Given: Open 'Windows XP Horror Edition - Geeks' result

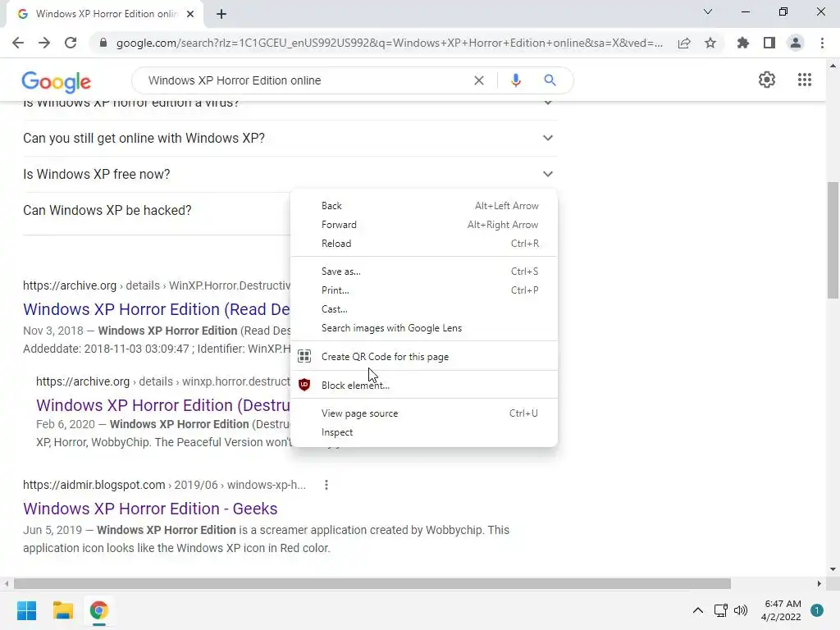Looking at the screenshot, I should click(150, 509).
